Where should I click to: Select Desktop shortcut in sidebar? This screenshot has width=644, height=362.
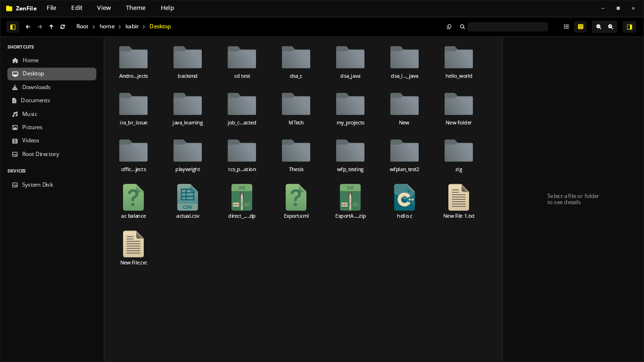pyautogui.click(x=52, y=74)
